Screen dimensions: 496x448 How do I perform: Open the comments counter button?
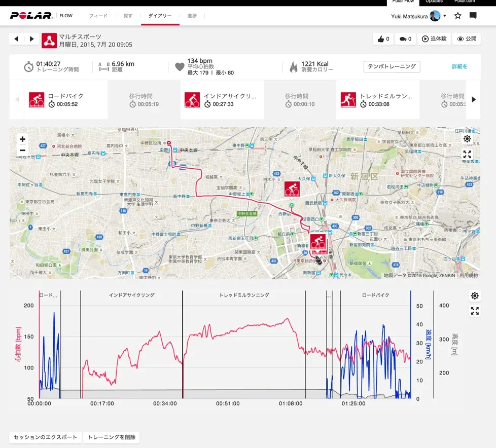(x=406, y=39)
